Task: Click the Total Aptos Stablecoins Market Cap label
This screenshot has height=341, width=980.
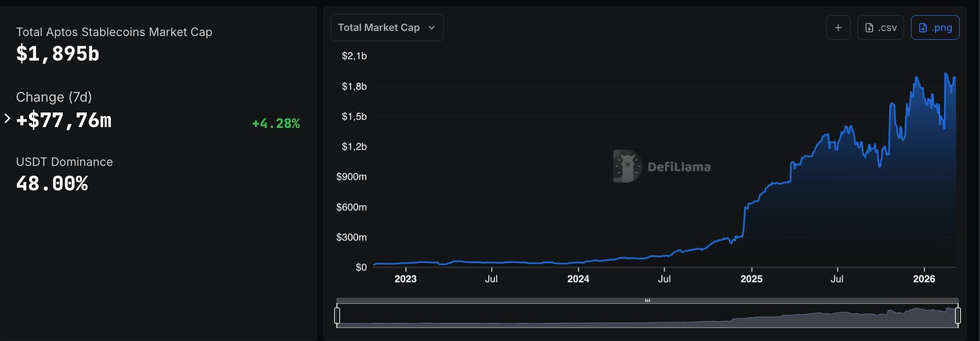Action: [114, 32]
